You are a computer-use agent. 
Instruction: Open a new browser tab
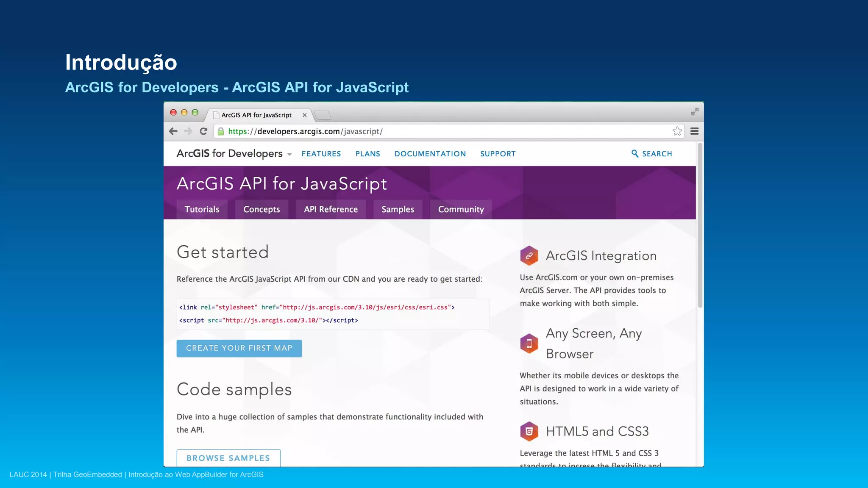(x=323, y=115)
